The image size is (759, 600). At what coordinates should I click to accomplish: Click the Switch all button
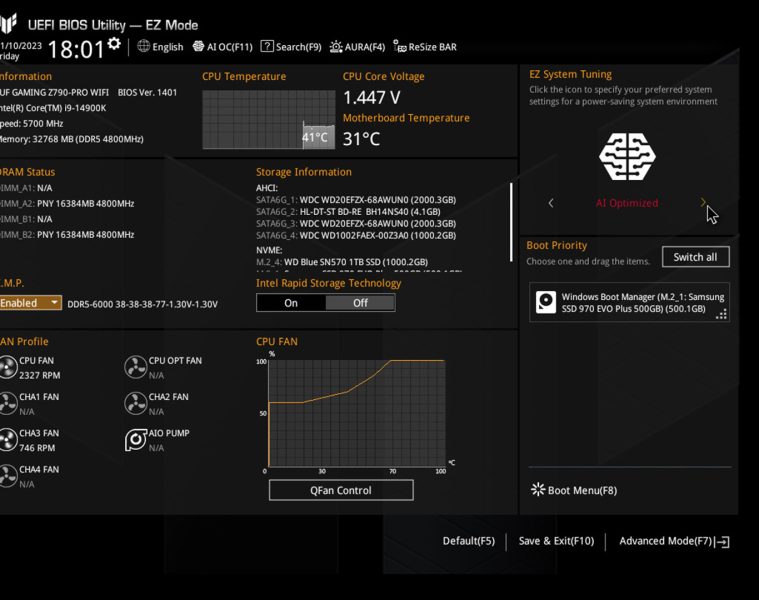coord(696,257)
